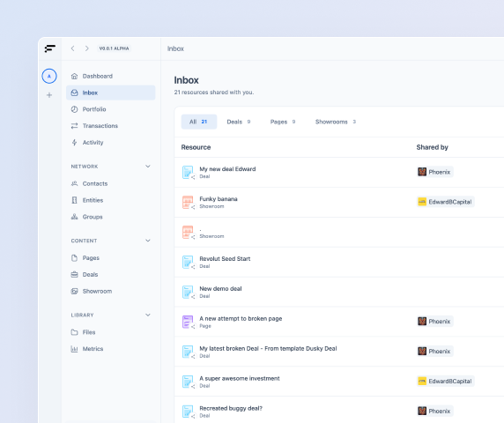Add a workspace with the plus icon

(49, 95)
